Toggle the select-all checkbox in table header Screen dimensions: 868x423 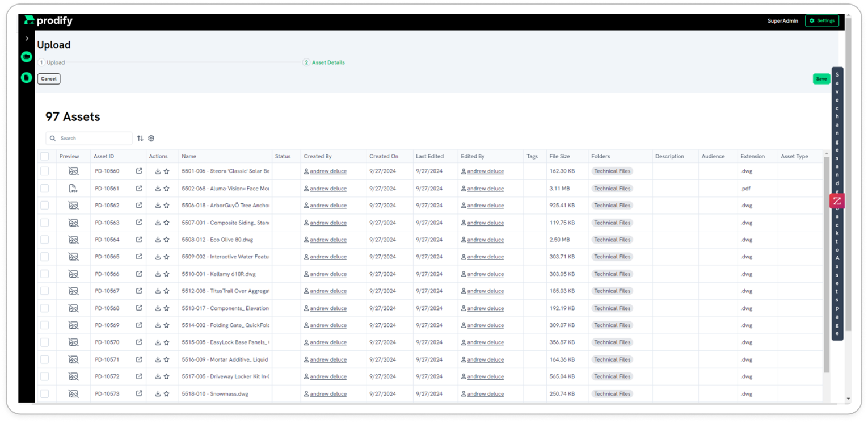[45, 156]
